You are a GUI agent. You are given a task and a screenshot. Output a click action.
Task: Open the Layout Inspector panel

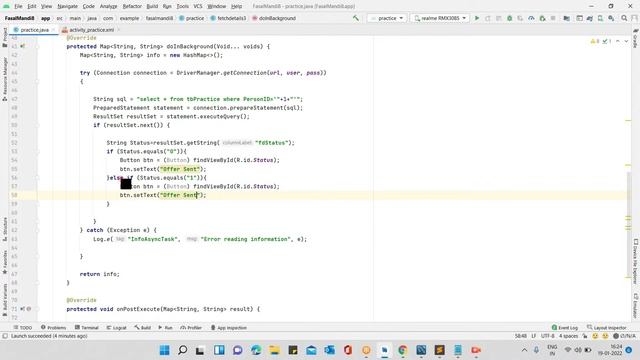pyautogui.click(x=607, y=327)
